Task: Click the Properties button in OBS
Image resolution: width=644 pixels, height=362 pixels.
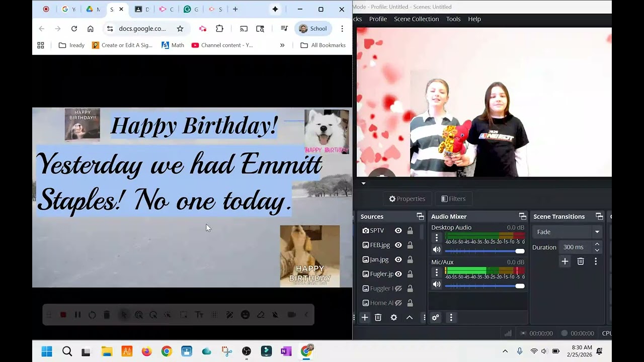Action: point(407,199)
